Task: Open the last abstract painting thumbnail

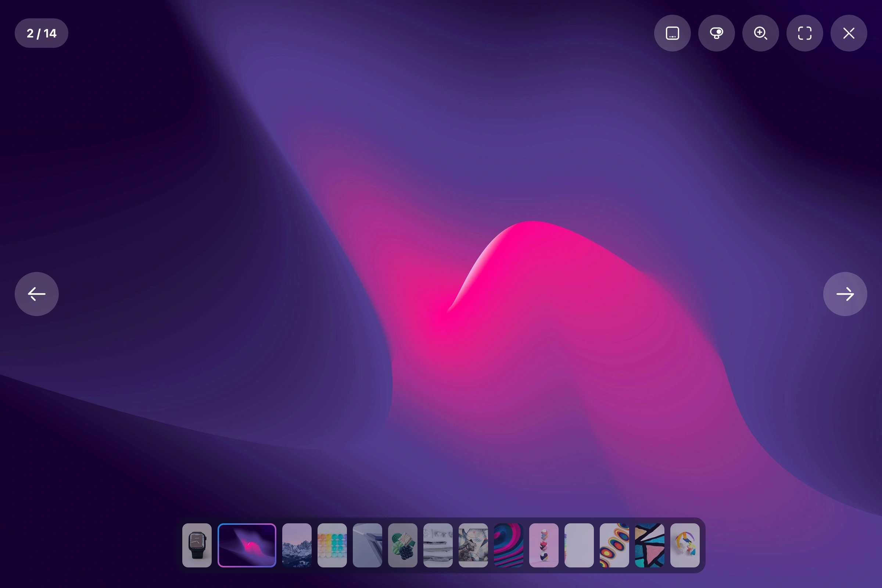Action: pos(685,545)
